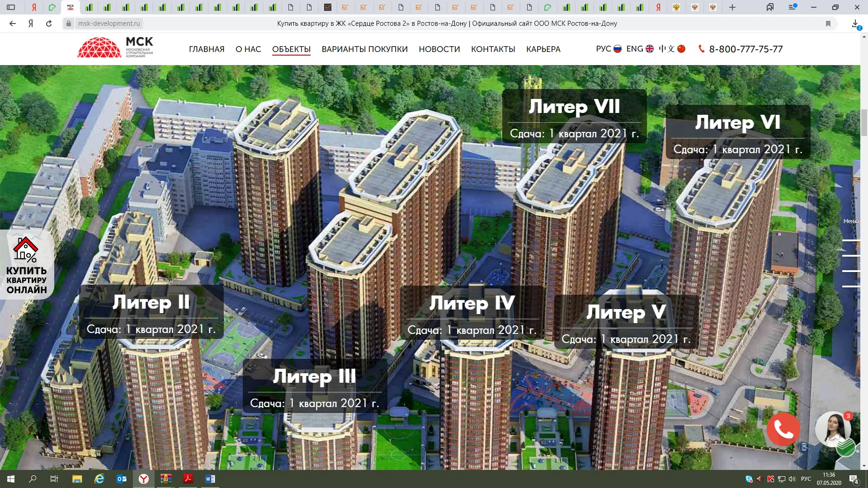Click the bookmark flag in address bar
The width and height of the screenshot is (868, 488).
point(828,23)
